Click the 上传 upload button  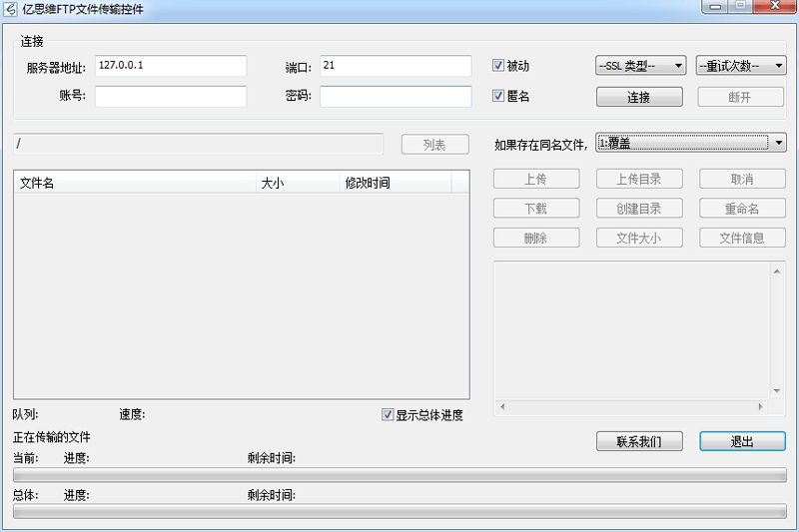coord(536,179)
